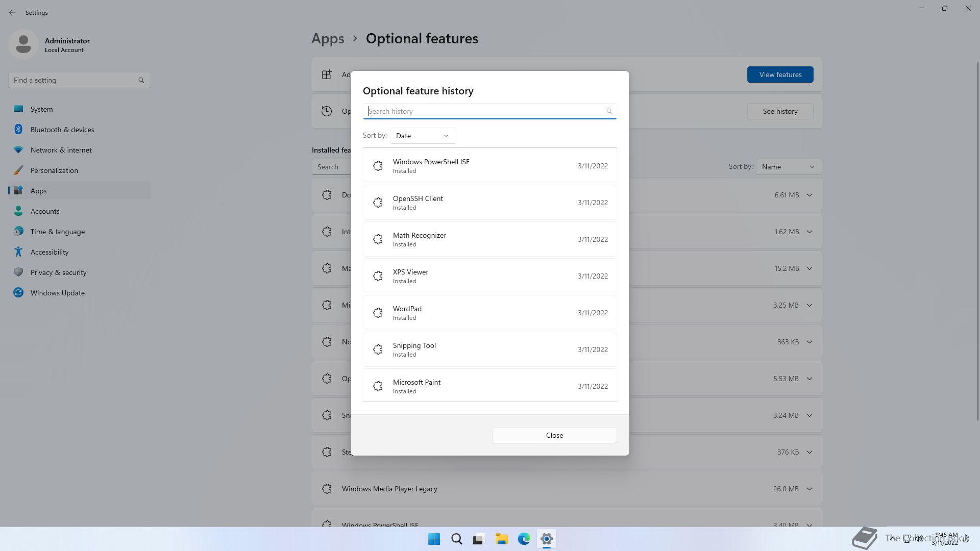980x551 pixels.
Task: Click the Windows Media Player Legacy feature icon
Action: [327, 489]
